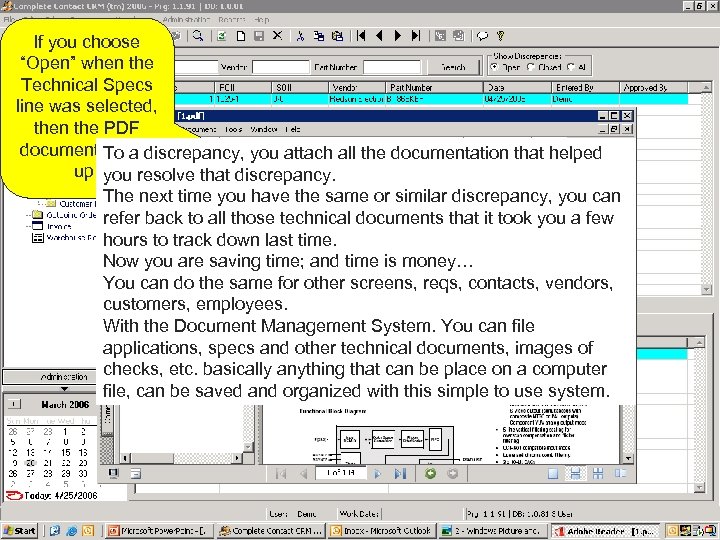The width and height of the screenshot is (720, 540).
Task: Sort by Approved By column header
Action: [x=653, y=87]
